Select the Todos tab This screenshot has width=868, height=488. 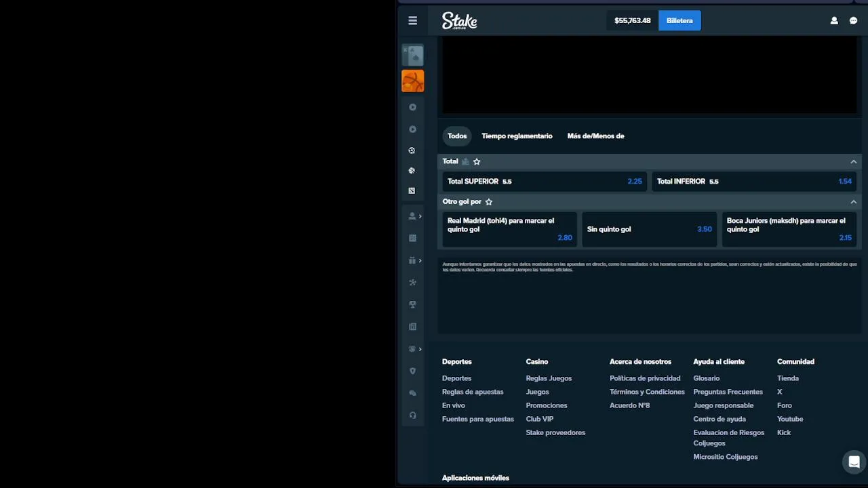tap(457, 136)
